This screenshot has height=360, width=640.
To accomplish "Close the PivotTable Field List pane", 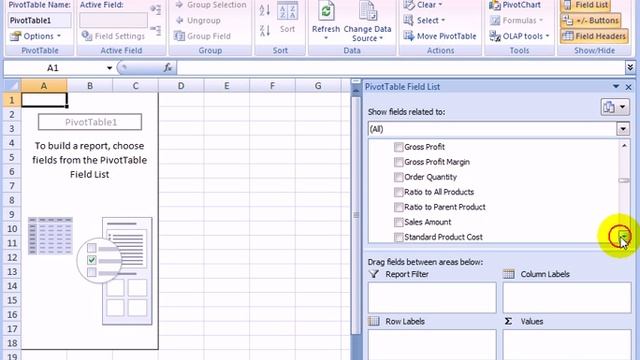I will tap(629, 87).
